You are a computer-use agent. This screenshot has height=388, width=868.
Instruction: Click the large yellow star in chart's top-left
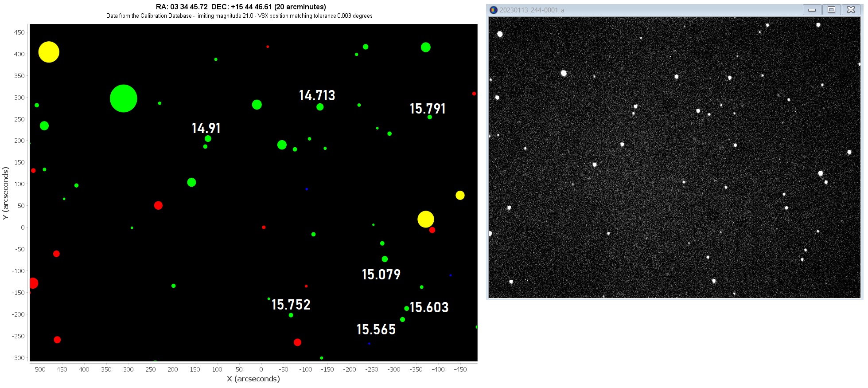[x=49, y=52]
